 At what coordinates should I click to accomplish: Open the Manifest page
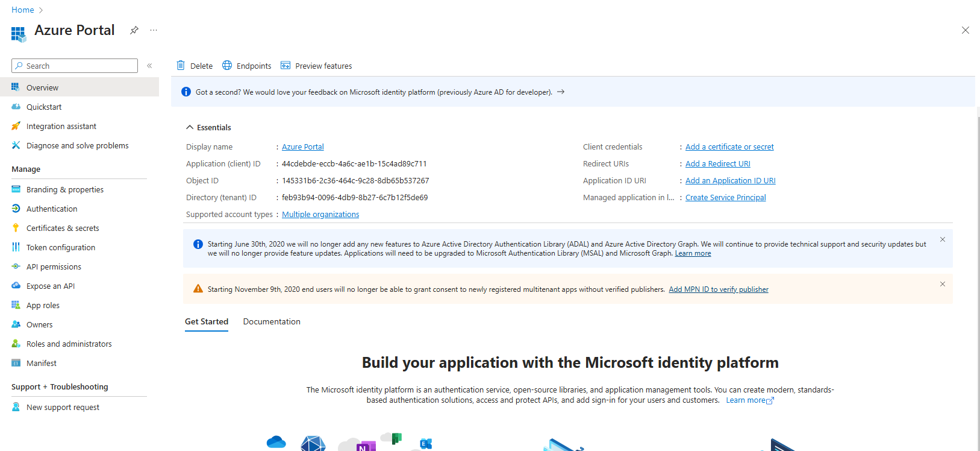point(42,363)
